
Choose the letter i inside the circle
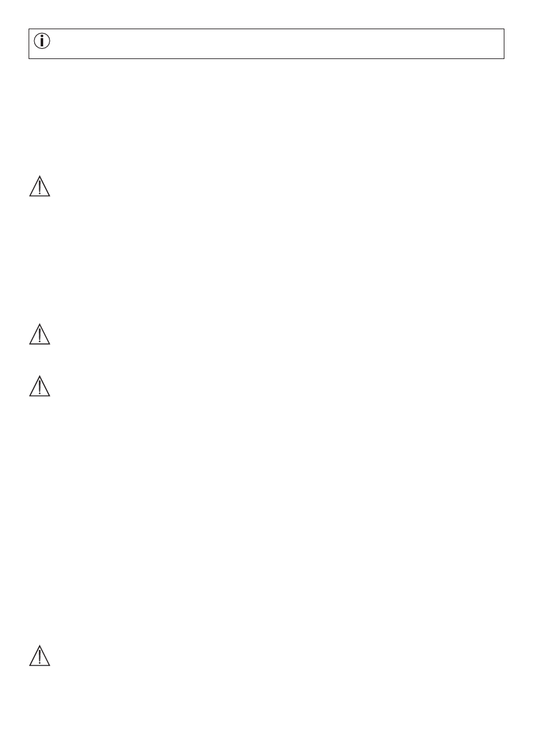42,41
